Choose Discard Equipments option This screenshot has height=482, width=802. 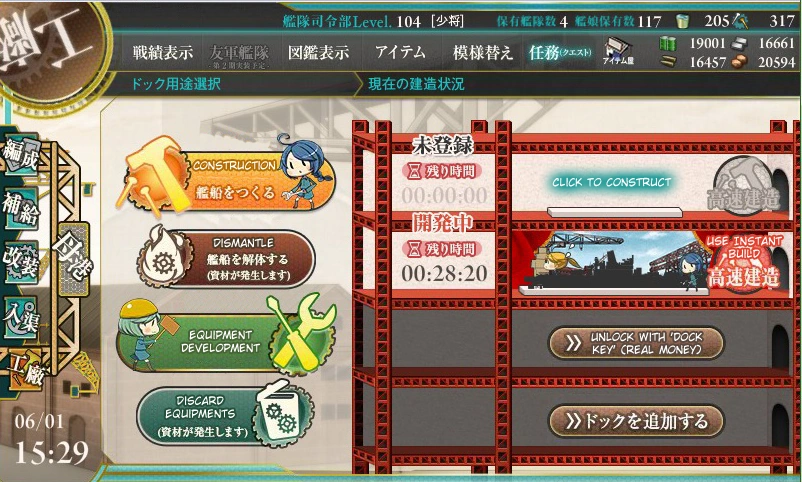(x=225, y=414)
